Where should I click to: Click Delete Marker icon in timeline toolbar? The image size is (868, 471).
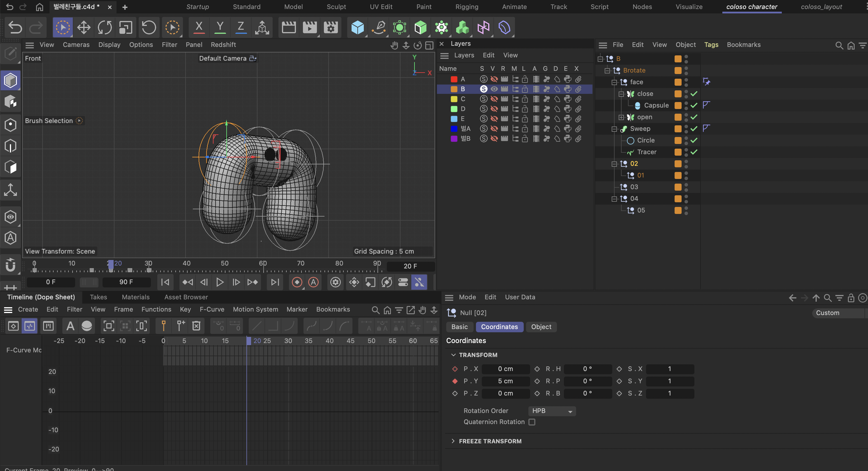[196, 326]
